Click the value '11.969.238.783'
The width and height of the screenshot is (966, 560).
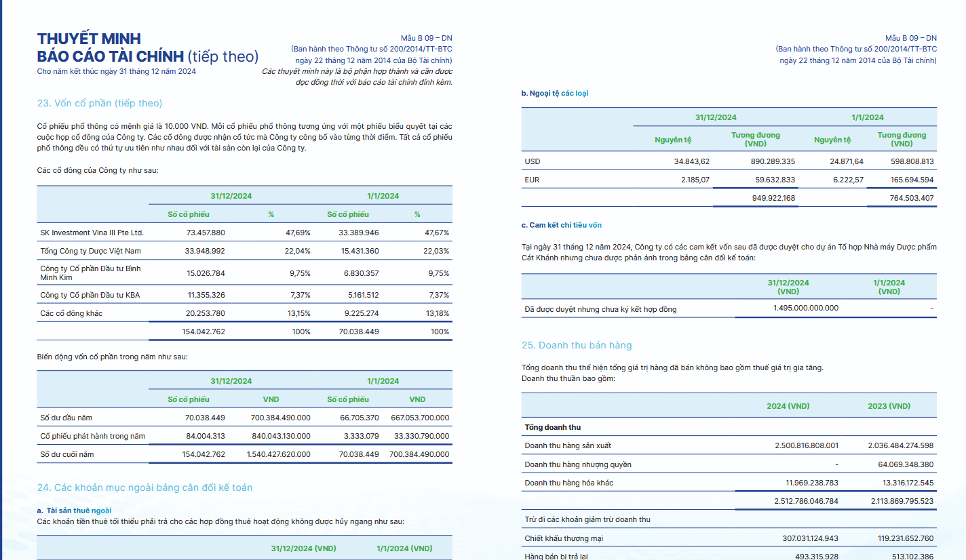(811, 483)
